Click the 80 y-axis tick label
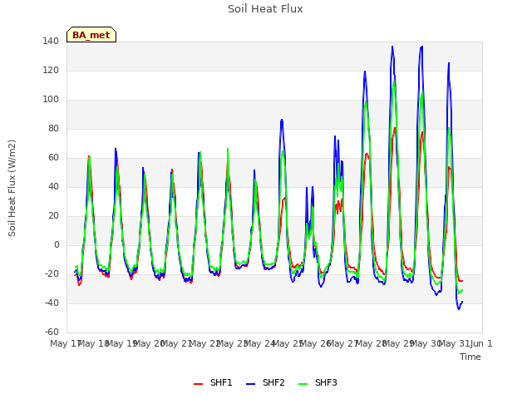Viewport: 532px width, 399px height. 53,129
